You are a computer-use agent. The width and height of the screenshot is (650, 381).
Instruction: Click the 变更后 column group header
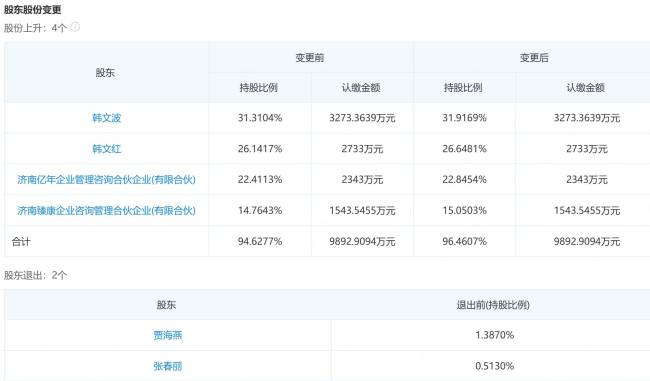[534, 58]
